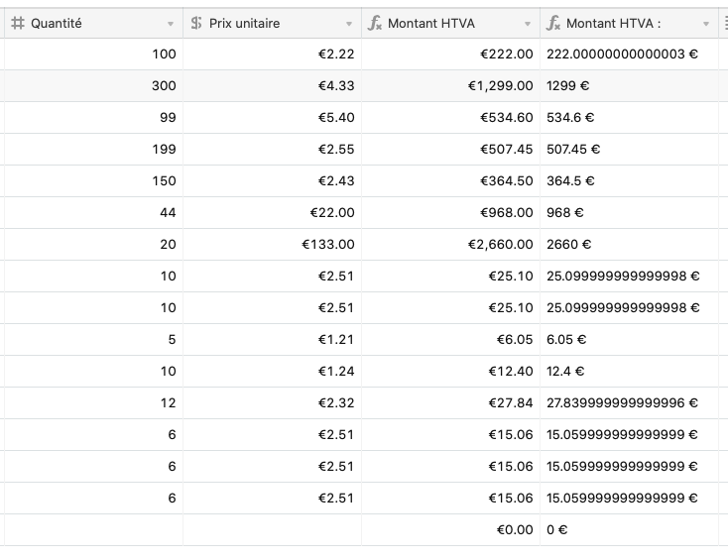Screen dimensions: 728x560
Task: Select the Prix unitaire column header
Action: click(272, 23)
